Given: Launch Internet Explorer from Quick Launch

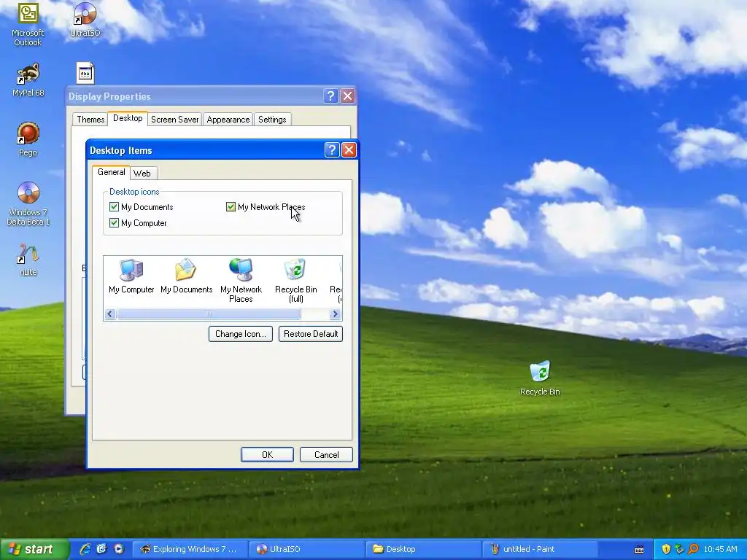Looking at the screenshot, I should tap(85, 549).
